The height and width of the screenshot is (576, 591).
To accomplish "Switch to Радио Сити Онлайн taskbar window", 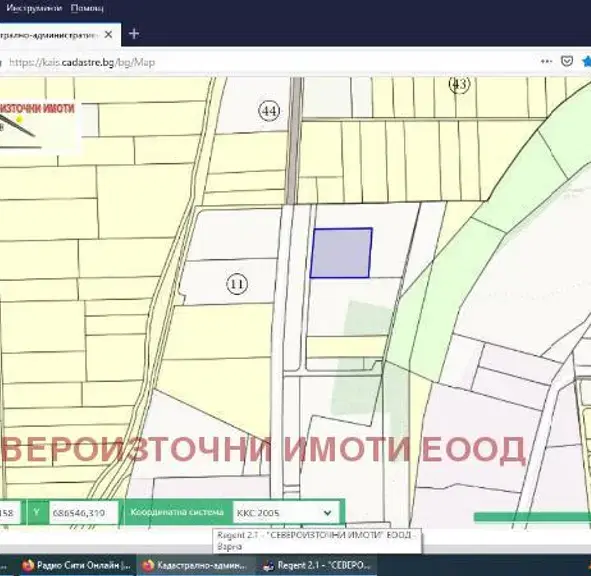I will coord(77,565).
